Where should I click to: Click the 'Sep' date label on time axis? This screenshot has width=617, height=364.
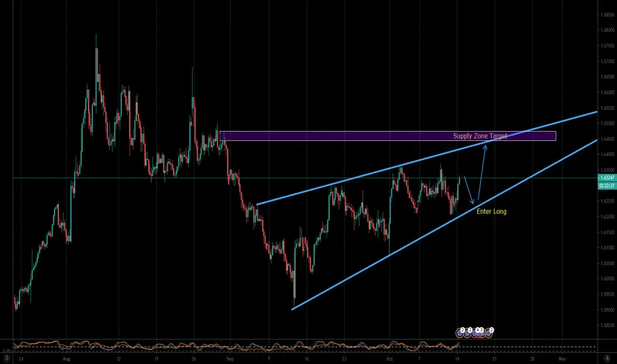click(230, 359)
